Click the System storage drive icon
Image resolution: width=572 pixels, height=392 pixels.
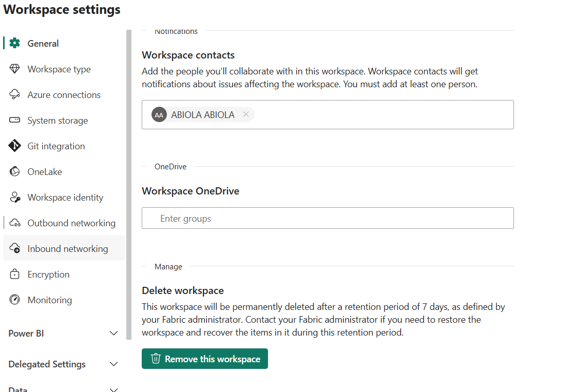point(15,121)
